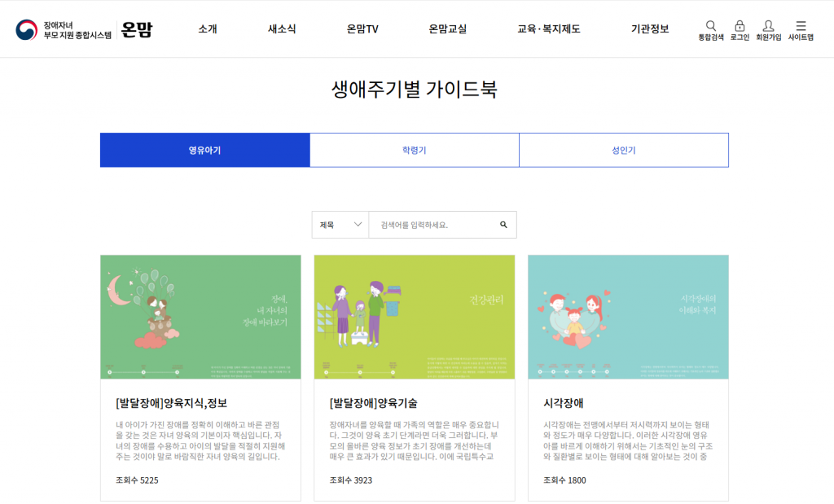The image size is (834, 504).
Task: Click the 조회수 5225 view count
Action: 137,480
